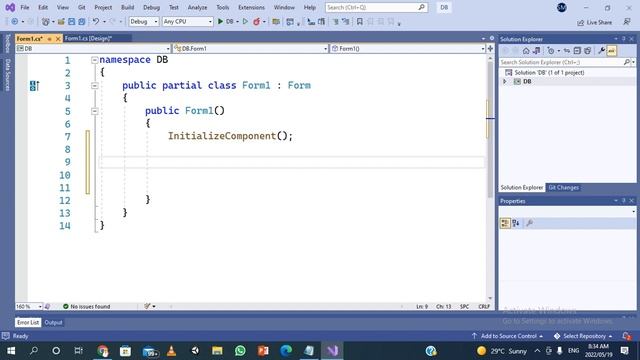Click Live Share button
The height and width of the screenshot is (360, 640).
coord(594,22)
